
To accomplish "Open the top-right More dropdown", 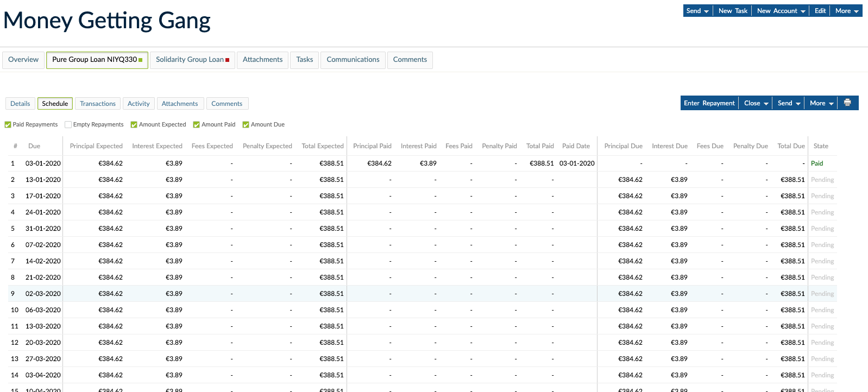I will (x=846, y=11).
